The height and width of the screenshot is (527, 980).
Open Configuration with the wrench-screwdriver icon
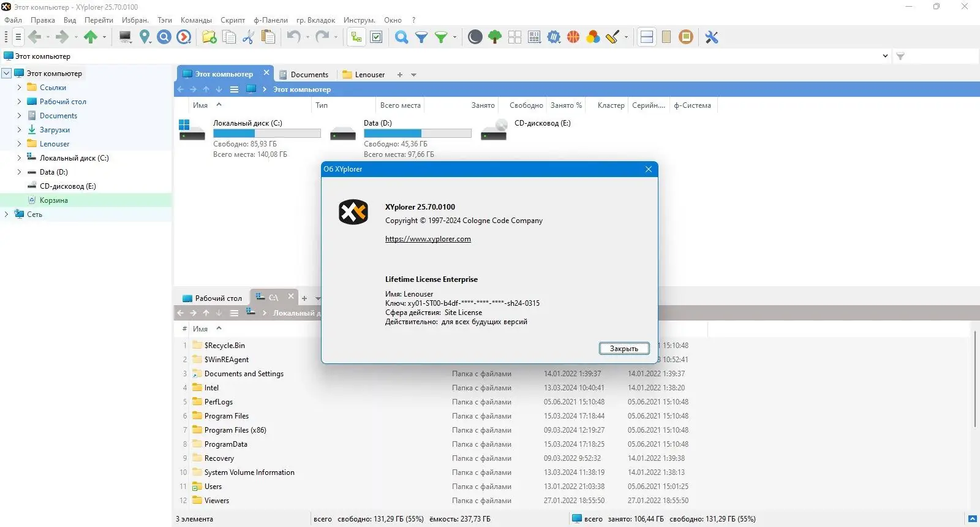pyautogui.click(x=711, y=37)
